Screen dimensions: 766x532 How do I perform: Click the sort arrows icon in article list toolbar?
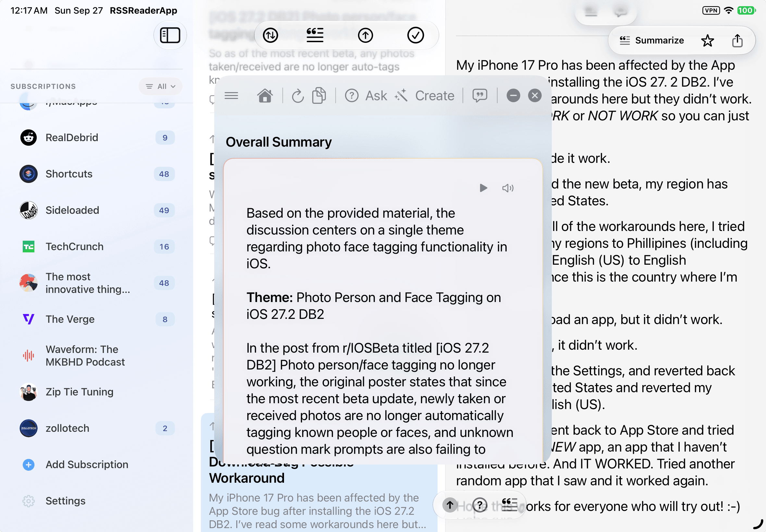click(x=270, y=35)
